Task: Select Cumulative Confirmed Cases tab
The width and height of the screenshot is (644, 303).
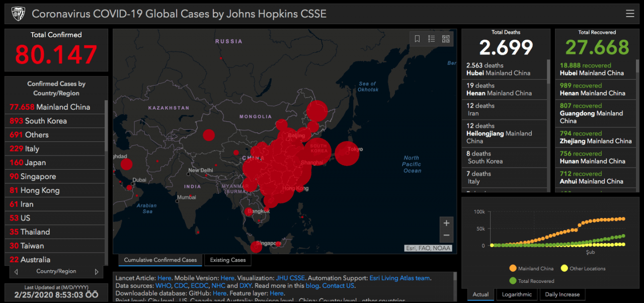Action: click(x=160, y=260)
